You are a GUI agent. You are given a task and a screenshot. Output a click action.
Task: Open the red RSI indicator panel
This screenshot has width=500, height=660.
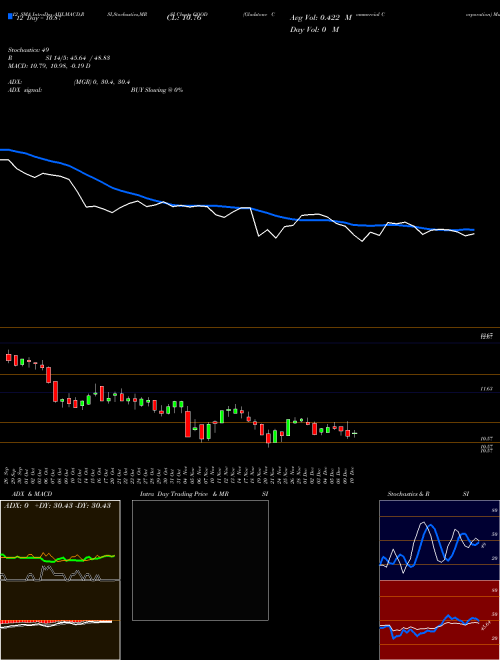coord(439,620)
